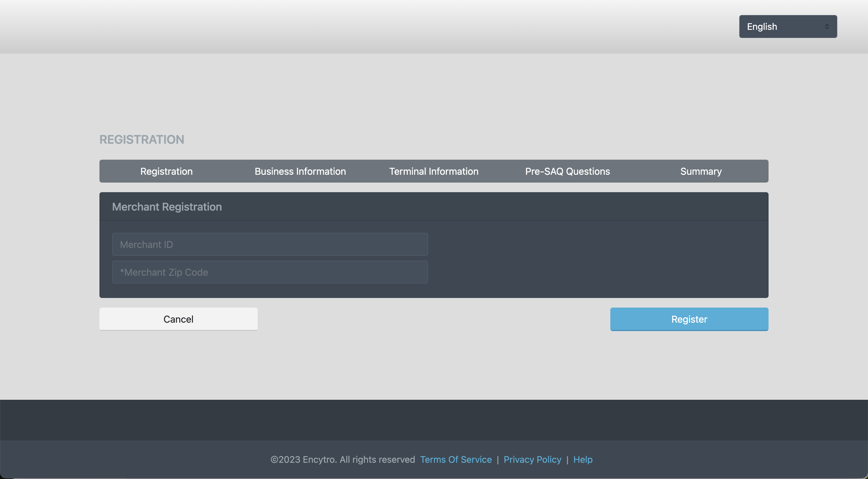Switch to the Registration tab
The width and height of the screenshot is (868, 479).
pos(166,171)
